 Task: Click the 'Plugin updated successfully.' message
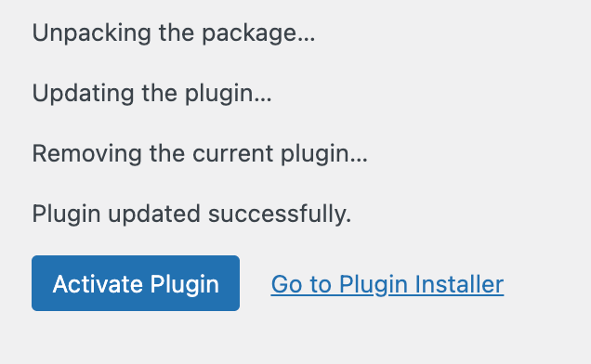[x=191, y=214]
